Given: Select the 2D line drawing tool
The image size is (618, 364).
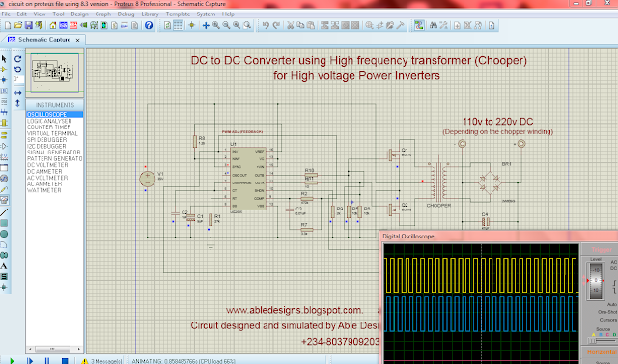Looking at the screenshot, I should (4, 212).
